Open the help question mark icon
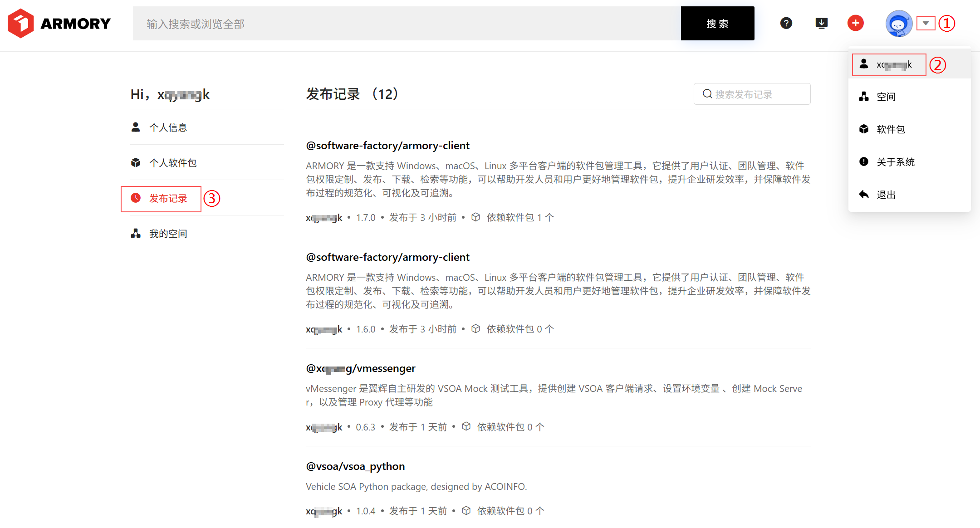Screen dimensions: 980x528 coord(786,23)
